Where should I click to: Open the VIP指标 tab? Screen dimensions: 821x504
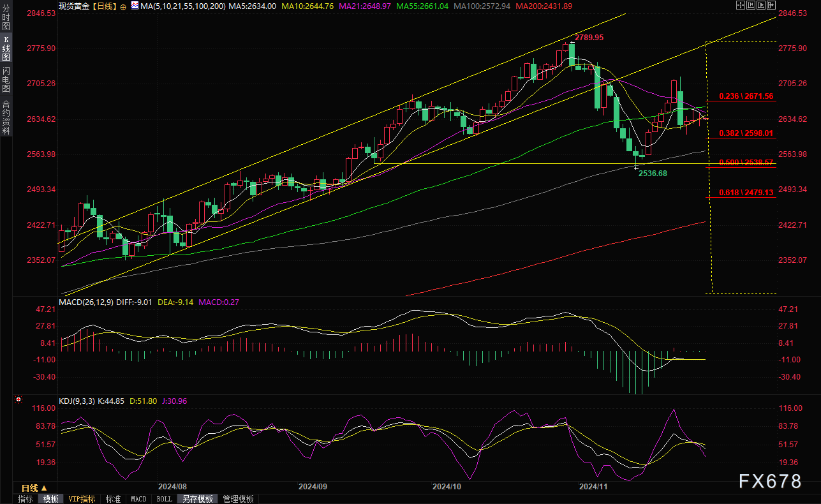pos(81,499)
